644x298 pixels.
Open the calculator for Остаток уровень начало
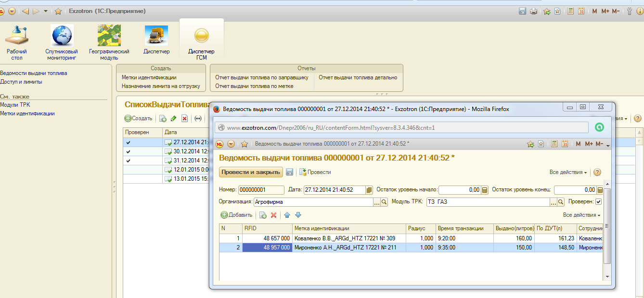click(x=485, y=190)
